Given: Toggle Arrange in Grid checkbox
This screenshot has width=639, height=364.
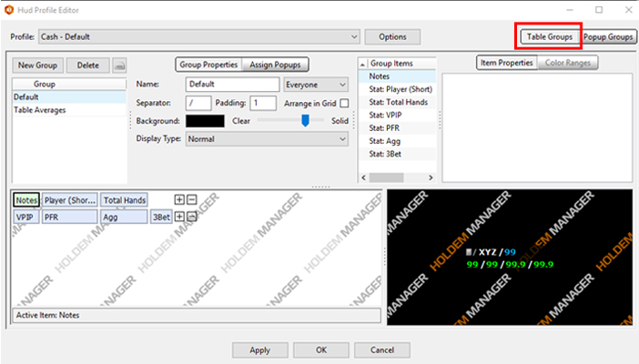Looking at the screenshot, I should [344, 103].
